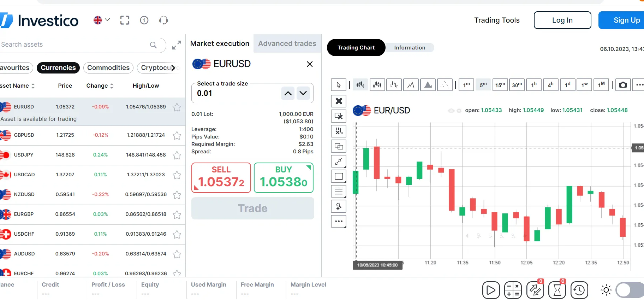This screenshot has width=644, height=300.
Task: Open the chart Information tab
Action: [x=410, y=48]
